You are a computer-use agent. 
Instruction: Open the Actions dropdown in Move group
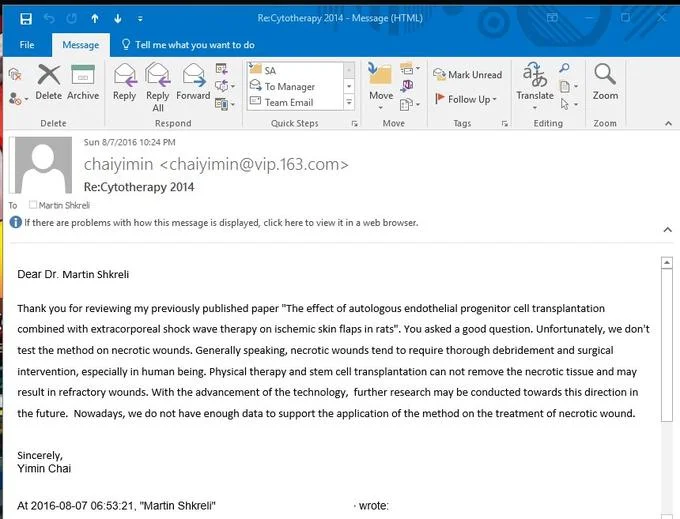pos(409,104)
